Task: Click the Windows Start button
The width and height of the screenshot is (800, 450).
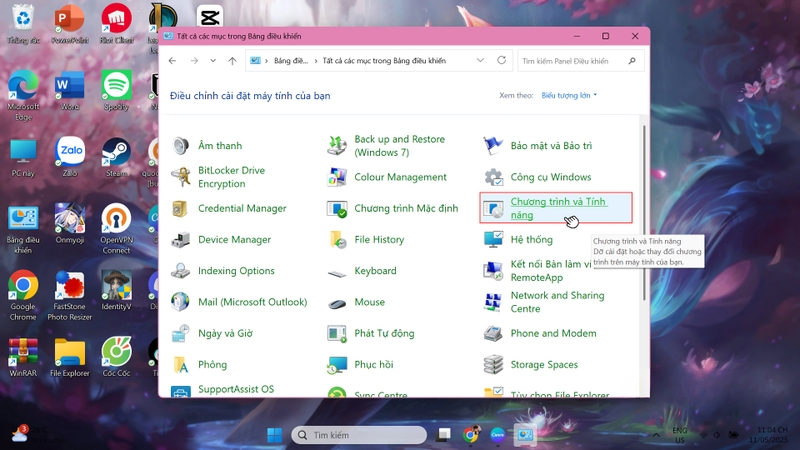Action: (274, 435)
